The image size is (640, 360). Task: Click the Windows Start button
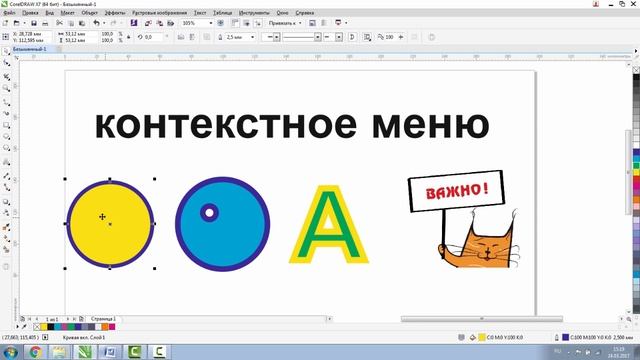11,352
